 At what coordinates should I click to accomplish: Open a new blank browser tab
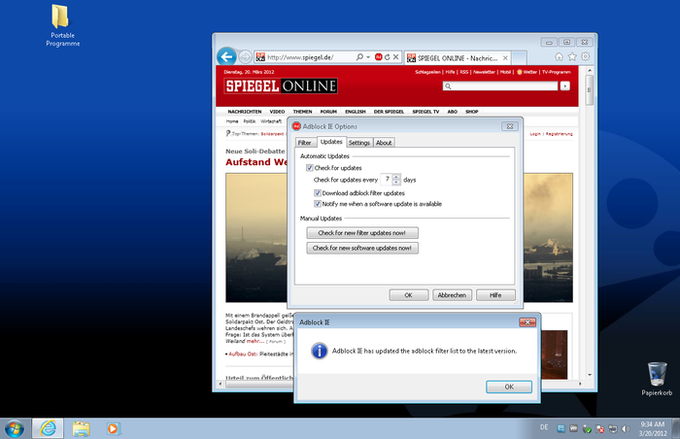tap(520, 58)
